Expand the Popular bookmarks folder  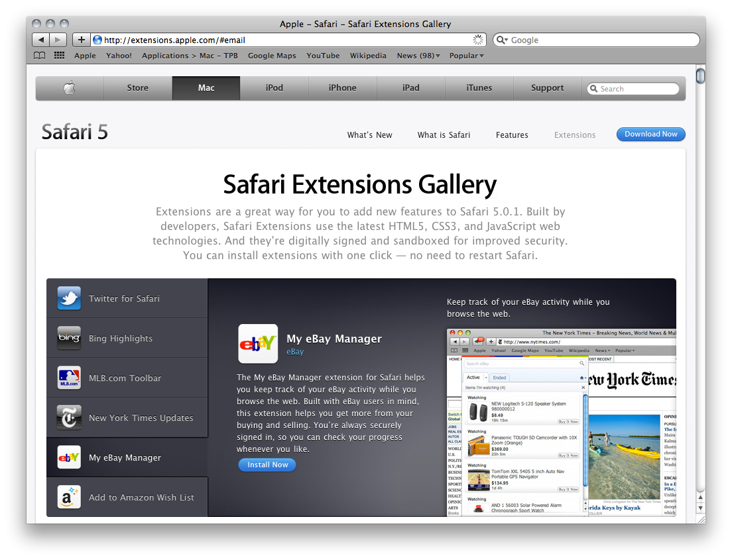466,56
